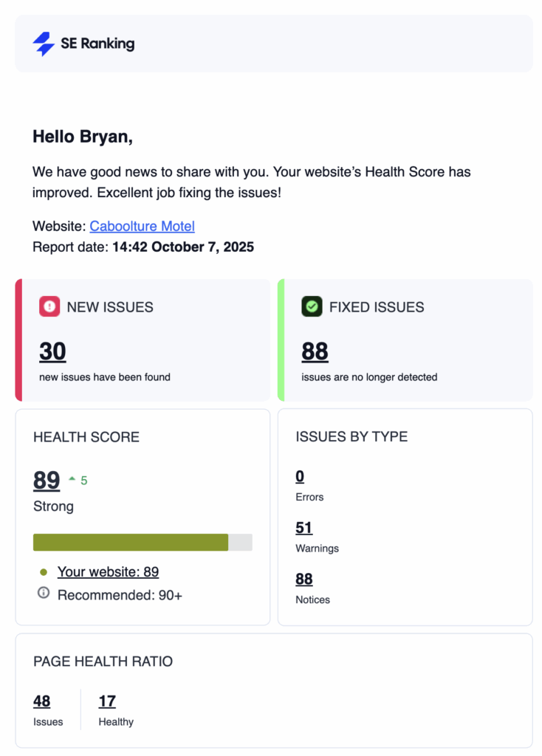Viewport: 542px width, 756px height.
Task: Open the 17 Healthy pages link
Action: pyautogui.click(x=107, y=701)
